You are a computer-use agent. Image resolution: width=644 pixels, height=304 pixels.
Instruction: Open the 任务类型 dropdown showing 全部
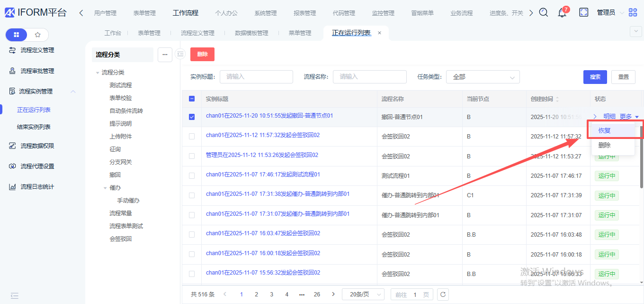point(483,77)
